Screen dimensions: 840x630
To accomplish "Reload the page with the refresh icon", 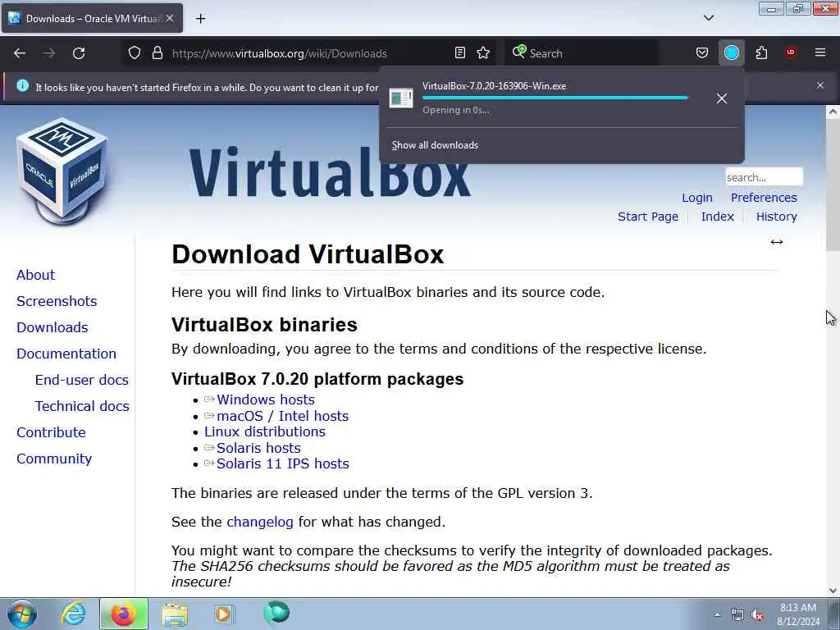I will (79, 53).
